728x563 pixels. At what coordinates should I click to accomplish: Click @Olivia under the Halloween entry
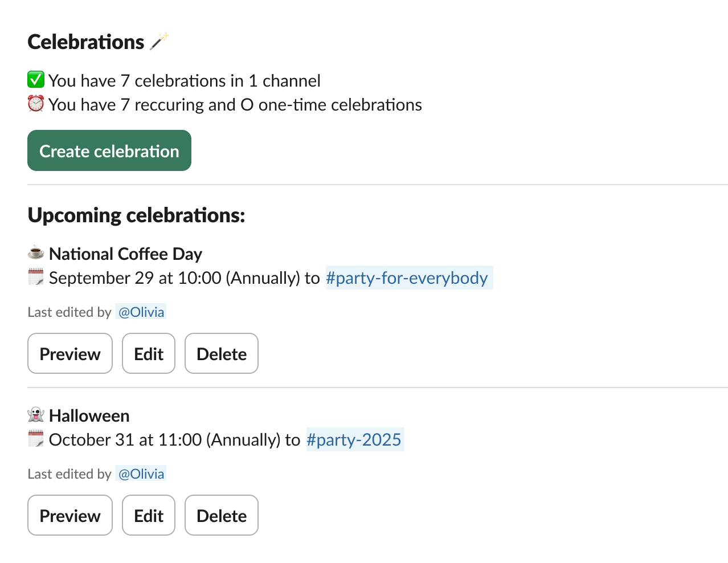point(141,474)
